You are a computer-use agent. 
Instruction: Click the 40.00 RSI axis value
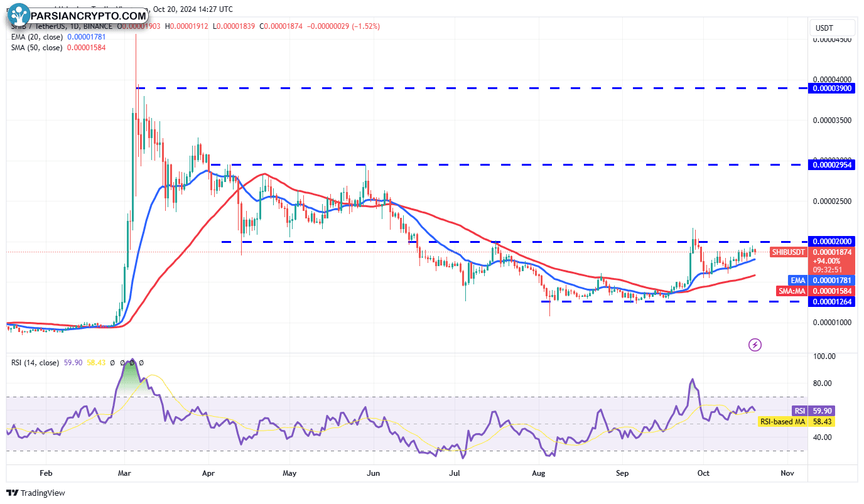(x=824, y=437)
